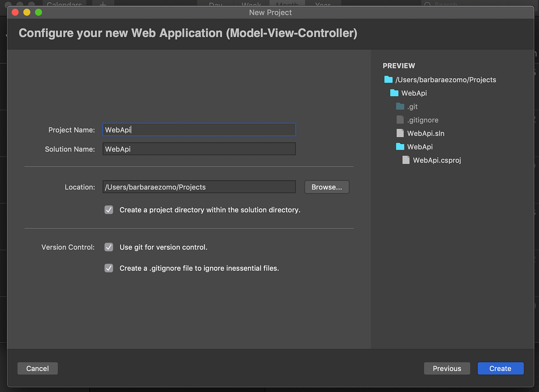Cancel the new project dialog
Screen dimensions: 539x392
click(x=37, y=369)
